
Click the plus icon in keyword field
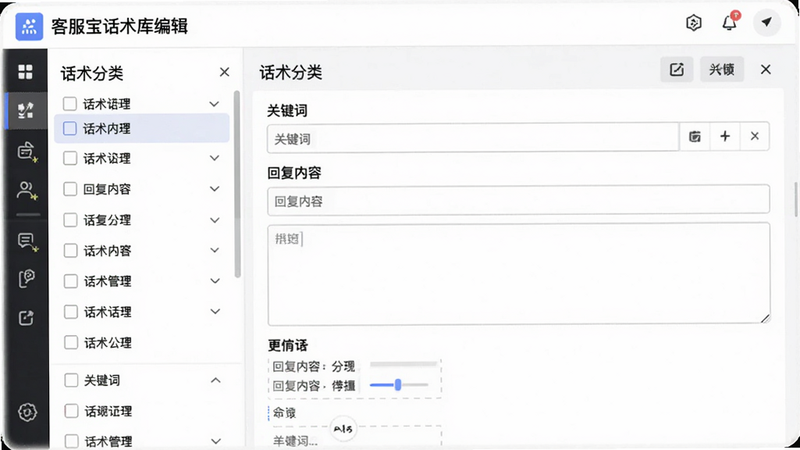pos(724,136)
